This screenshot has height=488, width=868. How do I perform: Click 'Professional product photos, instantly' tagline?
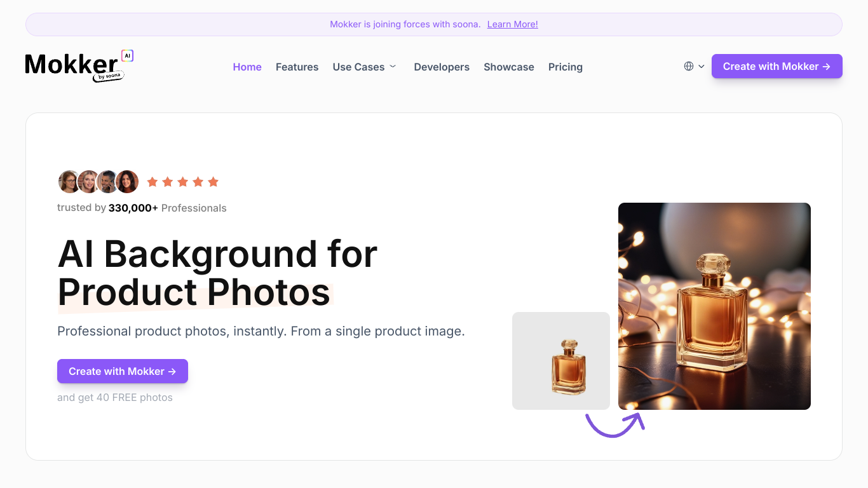pos(261,331)
